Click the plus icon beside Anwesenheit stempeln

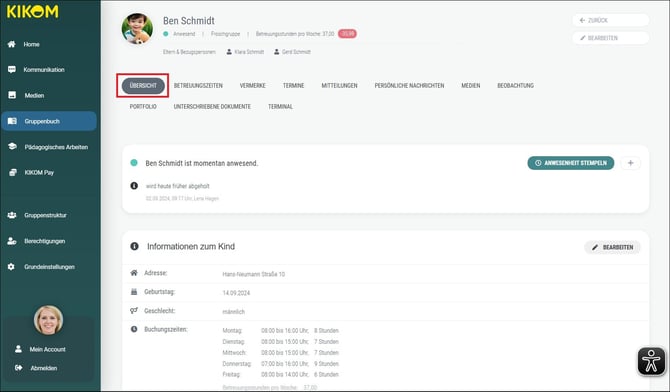pyautogui.click(x=631, y=163)
